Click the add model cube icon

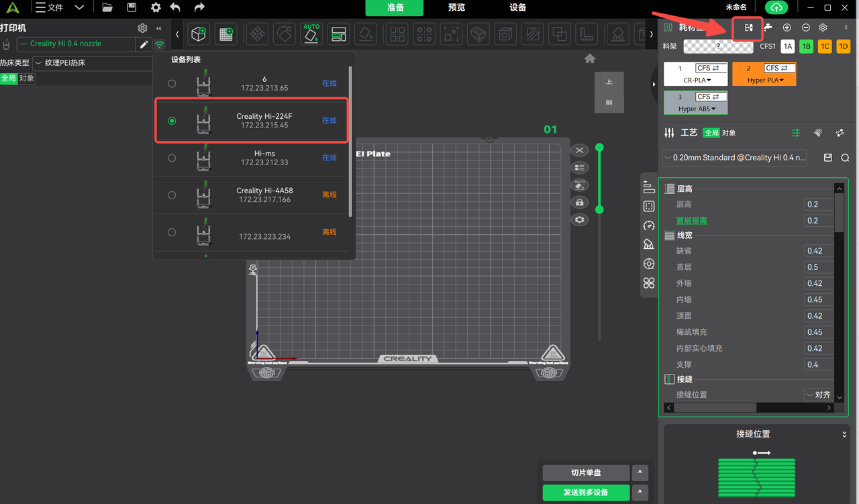(x=198, y=34)
